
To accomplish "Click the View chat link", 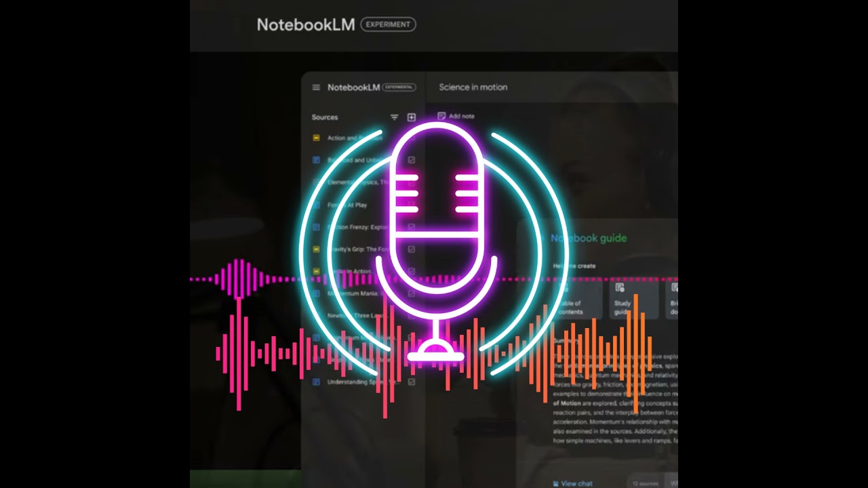I will (x=573, y=483).
